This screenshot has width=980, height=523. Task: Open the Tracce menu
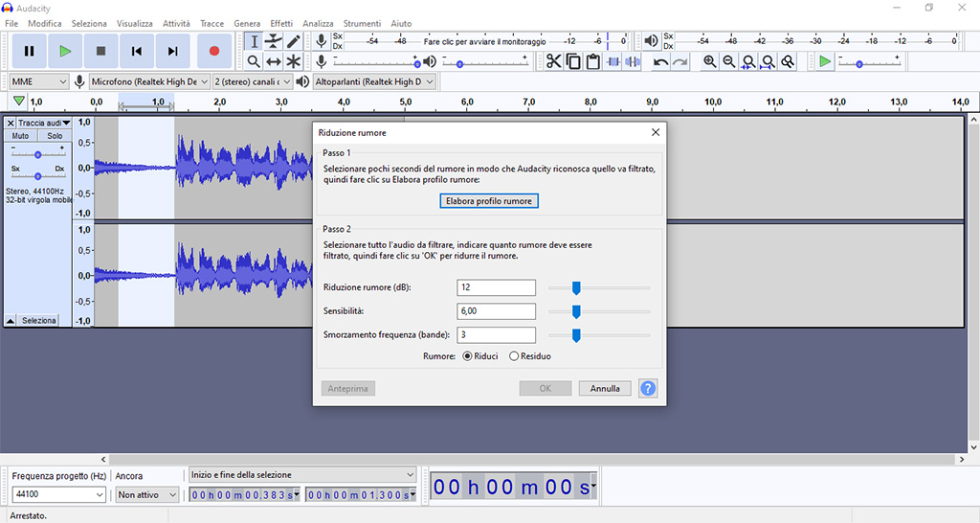click(212, 23)
